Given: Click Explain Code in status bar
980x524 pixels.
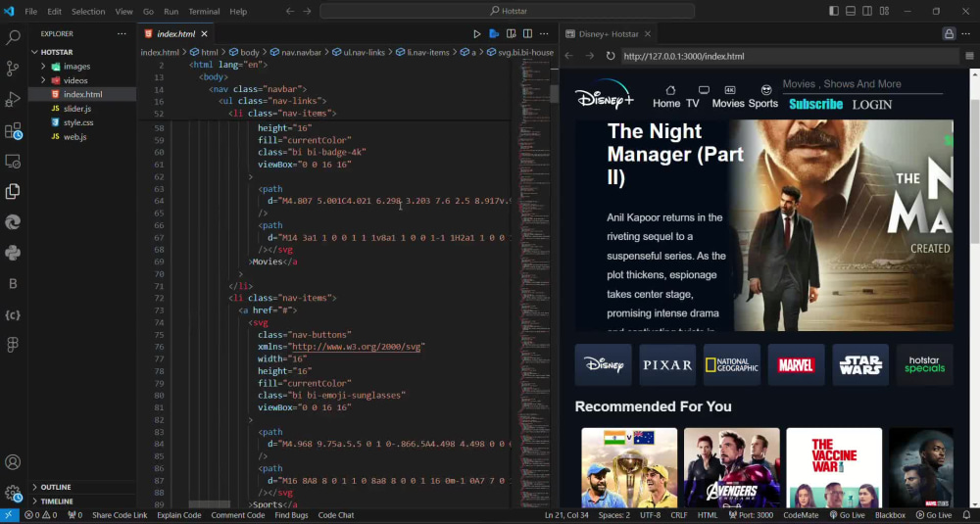Looking at the screenshot, I should point(178,515).
